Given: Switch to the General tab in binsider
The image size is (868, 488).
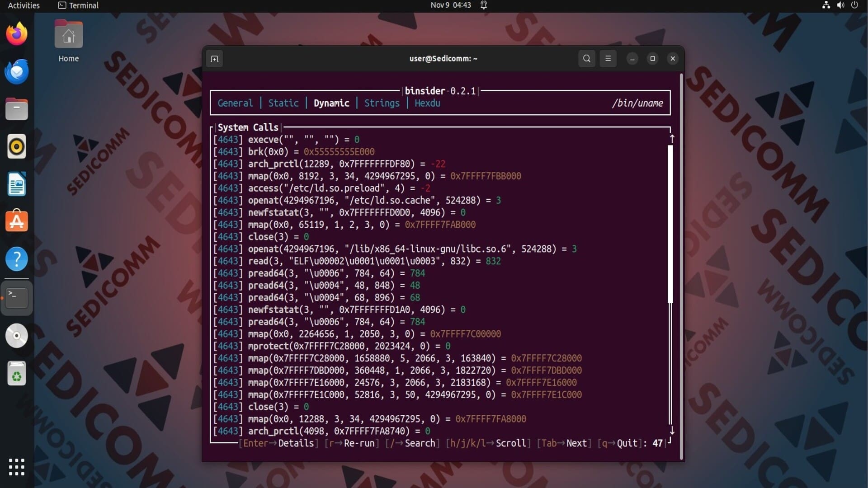Looking at the screenshot, I should click(235, 103).
